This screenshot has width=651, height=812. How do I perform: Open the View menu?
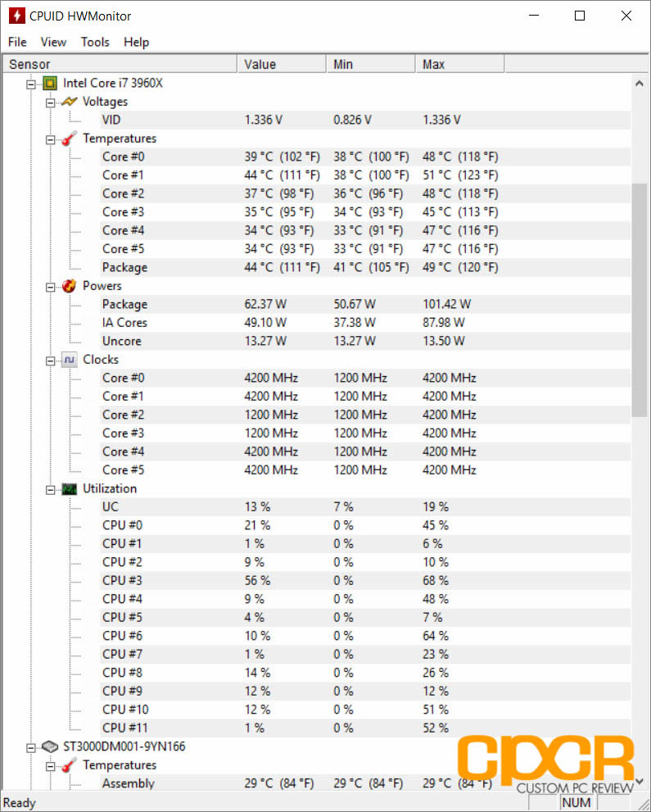pyautogui.click(x=54, y=42)
